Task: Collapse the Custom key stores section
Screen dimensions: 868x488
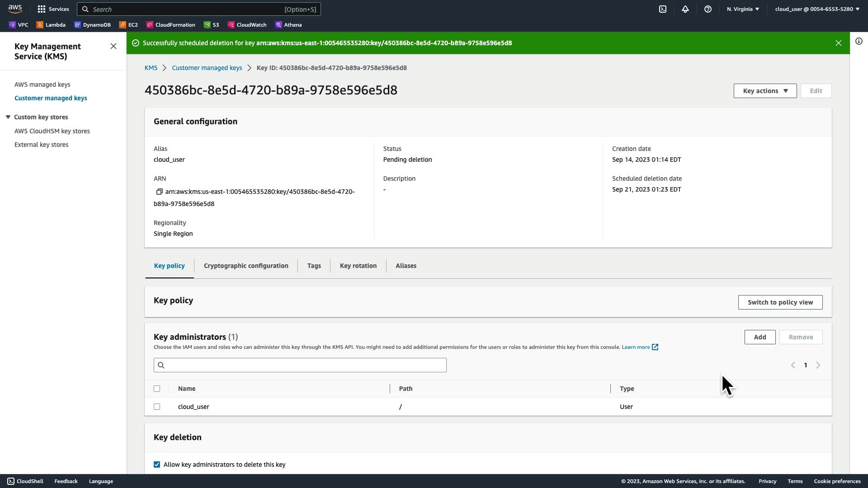Action: pos(8,117)
